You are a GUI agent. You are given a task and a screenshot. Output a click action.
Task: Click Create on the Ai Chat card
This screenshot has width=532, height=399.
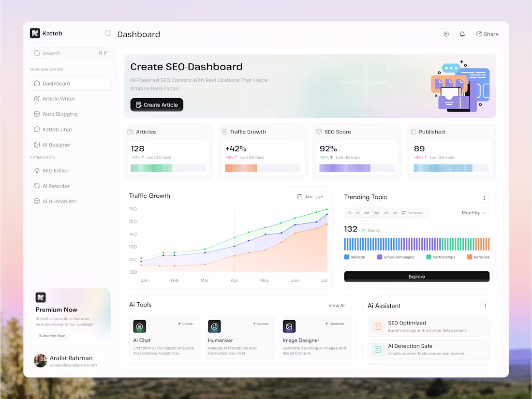[x=185, y=324]
